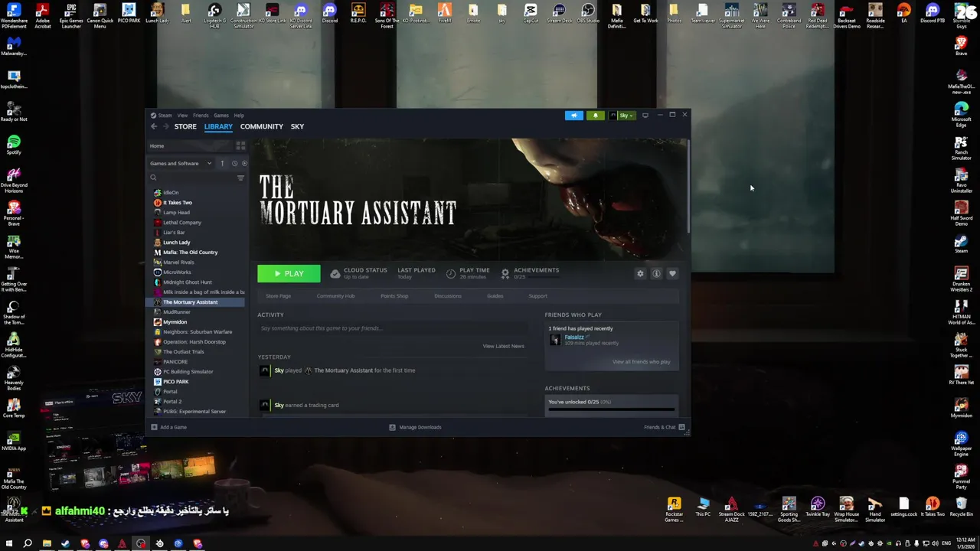Open the green notifications bell

pos(595,116)
